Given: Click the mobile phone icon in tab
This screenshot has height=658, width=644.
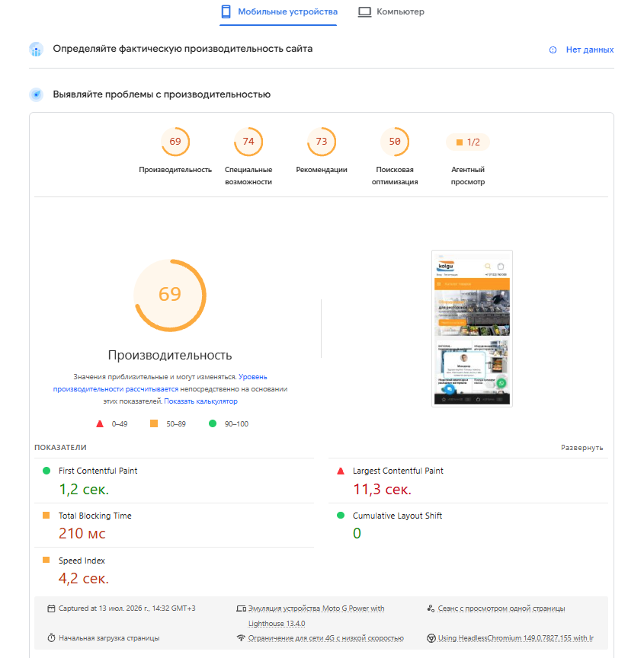Looking at the screenshot, I should tap(226, 11).
